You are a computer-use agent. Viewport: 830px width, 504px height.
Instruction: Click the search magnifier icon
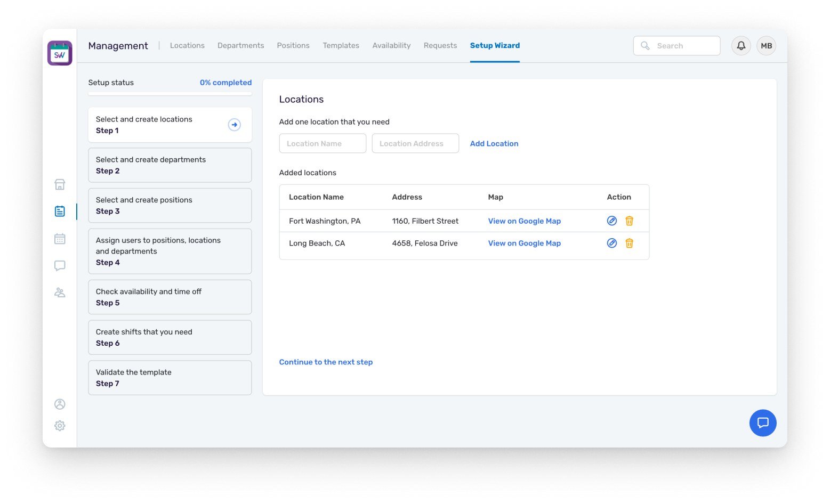coord(645,46)
